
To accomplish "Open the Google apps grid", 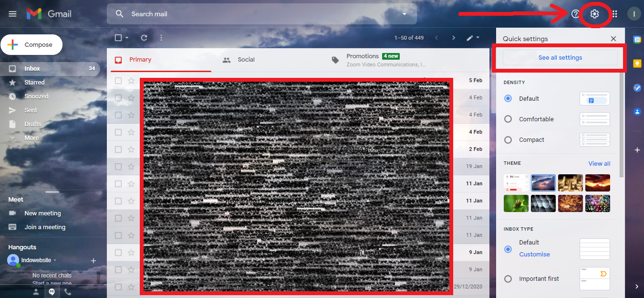I will point(614,14).
